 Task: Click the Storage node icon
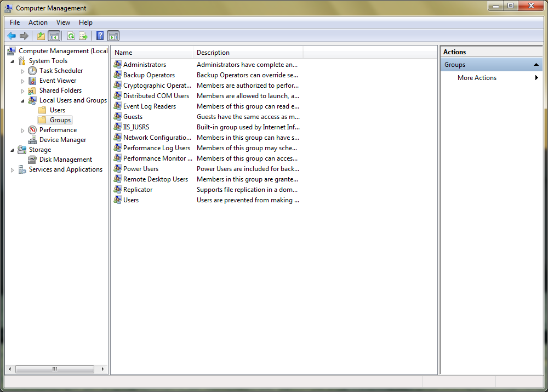(x=22, y=150)
